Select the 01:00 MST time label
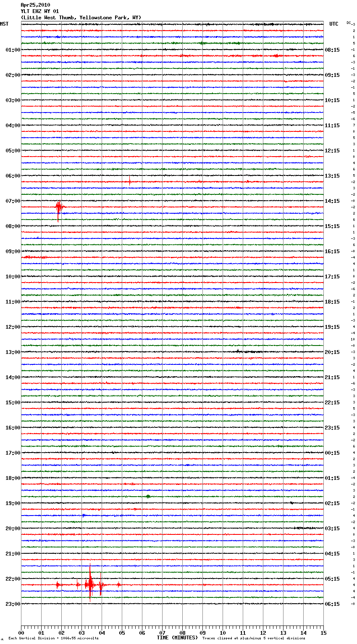 [13, 50]
